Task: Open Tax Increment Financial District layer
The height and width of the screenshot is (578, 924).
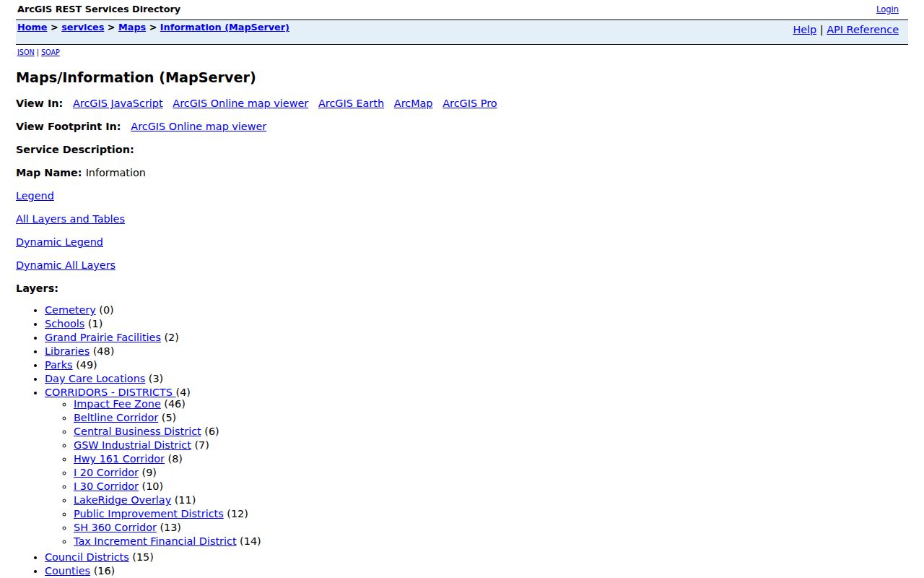Action: point(155,541)
